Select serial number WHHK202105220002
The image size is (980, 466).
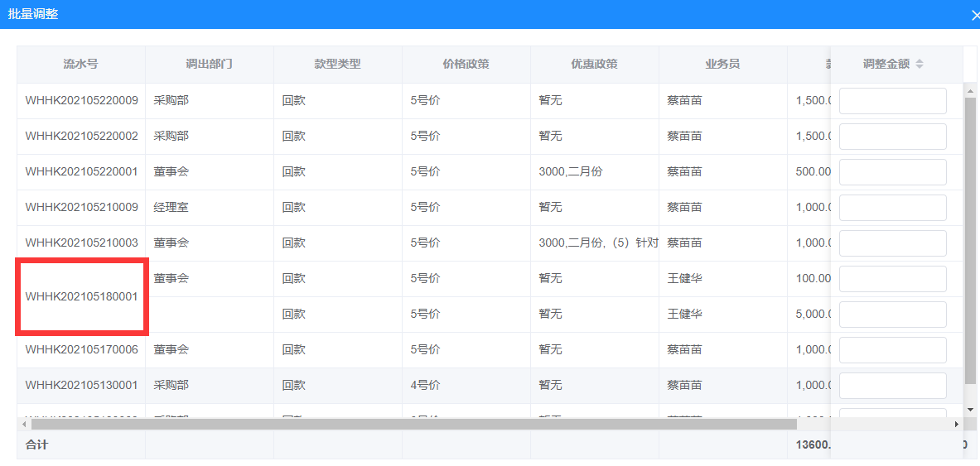[81, 137]
